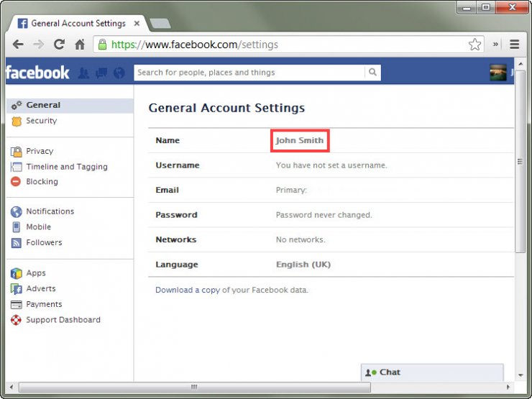Click the red Blocking icon
Viewport: 532px width, 399px height.
[16, 181]
